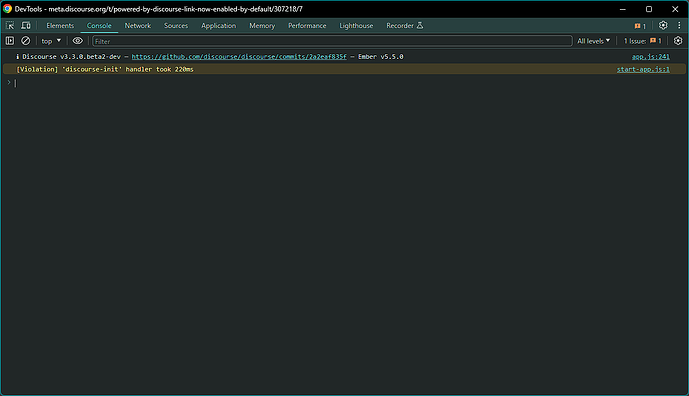Minimize the DevTools window
This screenshot has width=689, height=396.
623,9
